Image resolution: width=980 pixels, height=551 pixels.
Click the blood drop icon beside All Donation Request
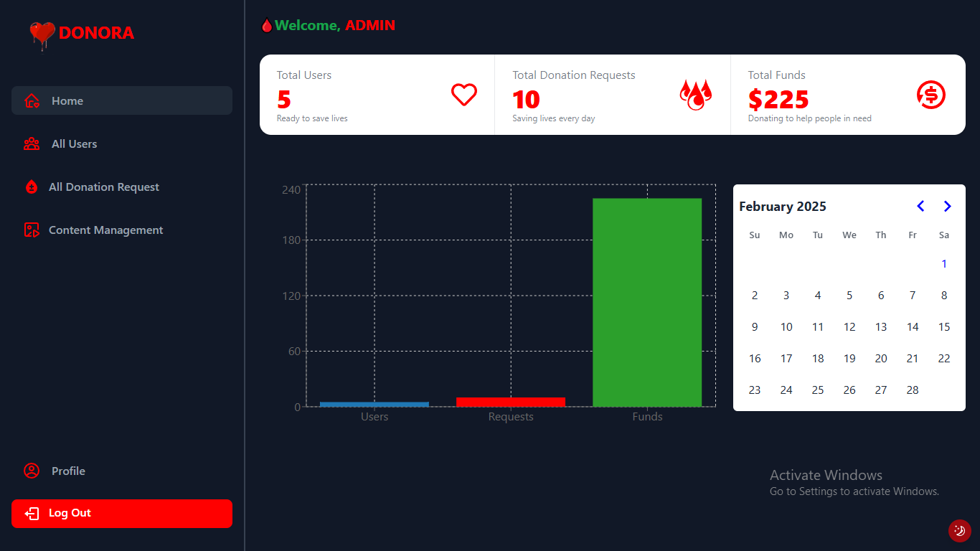point(32,187)
